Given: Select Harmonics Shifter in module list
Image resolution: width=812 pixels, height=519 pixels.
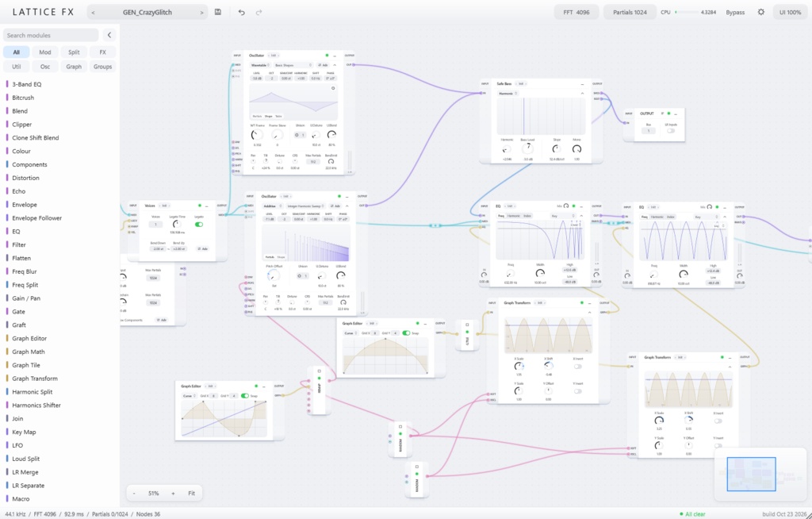Looking at the screenshot, I should 36,406.
